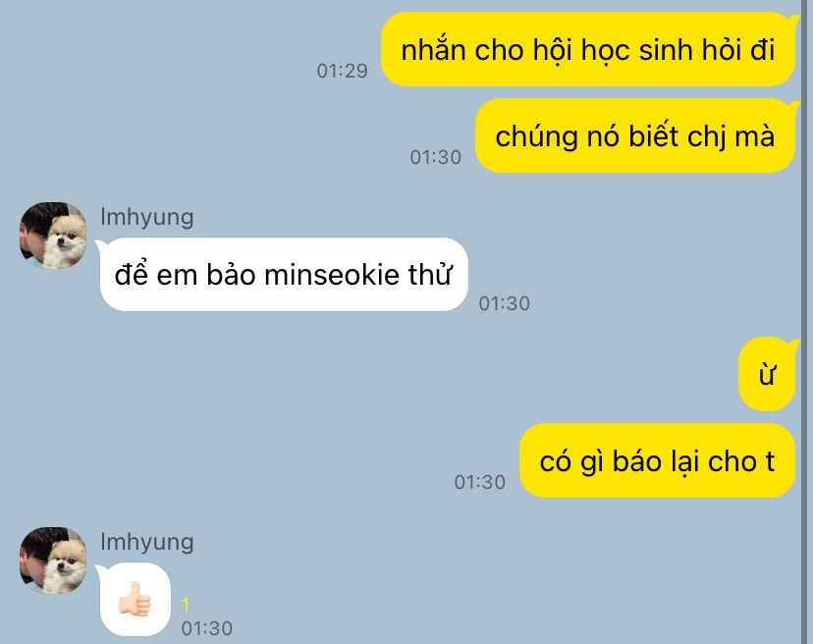Select message "có gì báo lại cho t"
The width and height of the screenshot is (813, 644).
click(x=658, y=460)
